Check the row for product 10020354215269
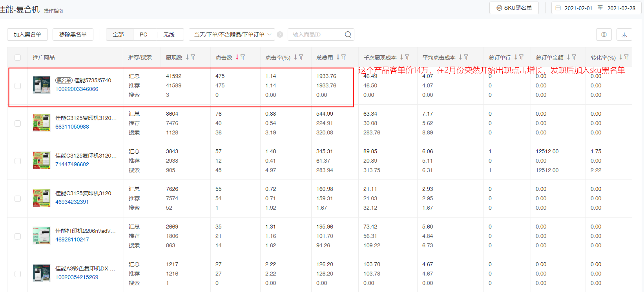The height and width of the screenshot is (292, 644). point(18,274)
